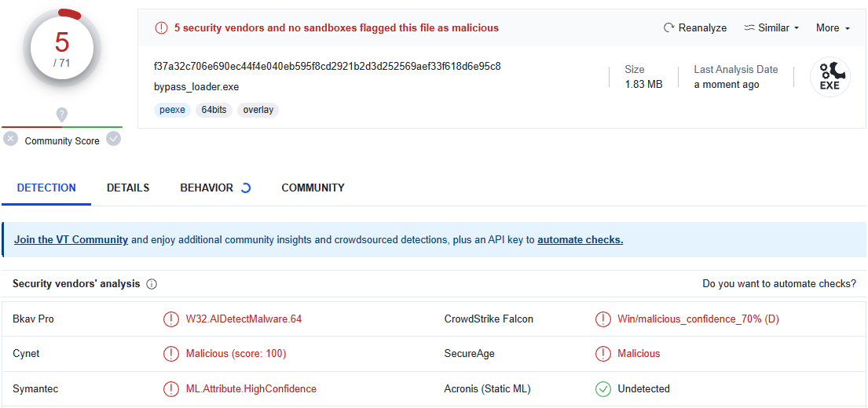Image resolution: width=868 pixels, height=408 pixels.
Task: Switch to the DETAILS tab
Action: (128, 188)
